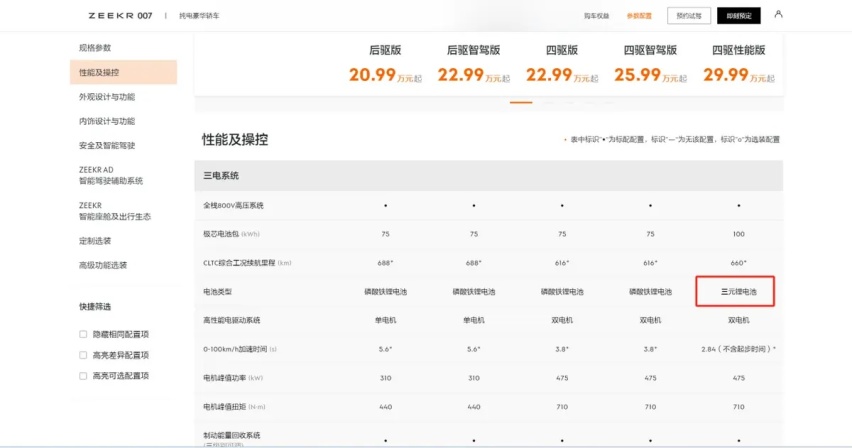This screenshot has width=852, height=448.
Task: Click the 快捷筛选 heading
Action: pyautogui.click(x=95, y=307)
